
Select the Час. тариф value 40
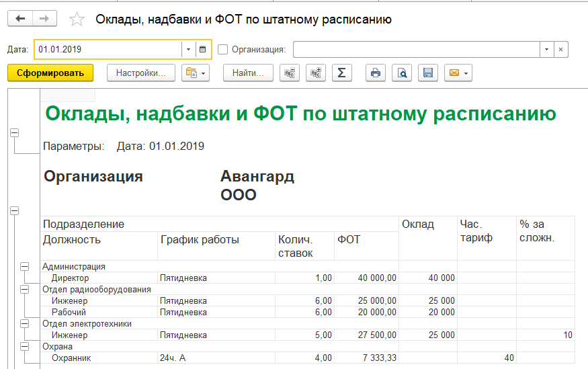coord(487,358)
